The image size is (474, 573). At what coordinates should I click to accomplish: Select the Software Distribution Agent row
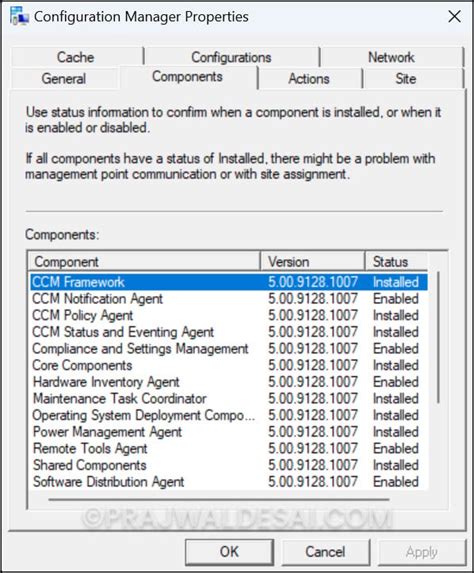pos(229,482)
